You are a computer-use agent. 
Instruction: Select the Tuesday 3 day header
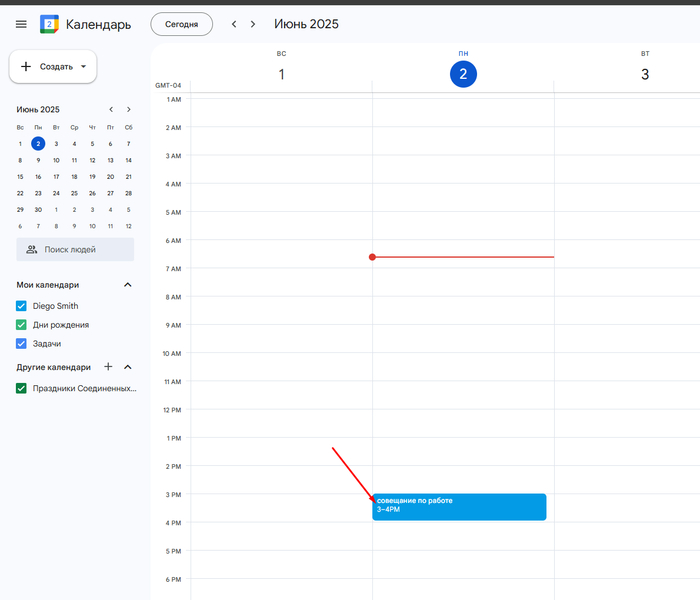pos(645,74)
